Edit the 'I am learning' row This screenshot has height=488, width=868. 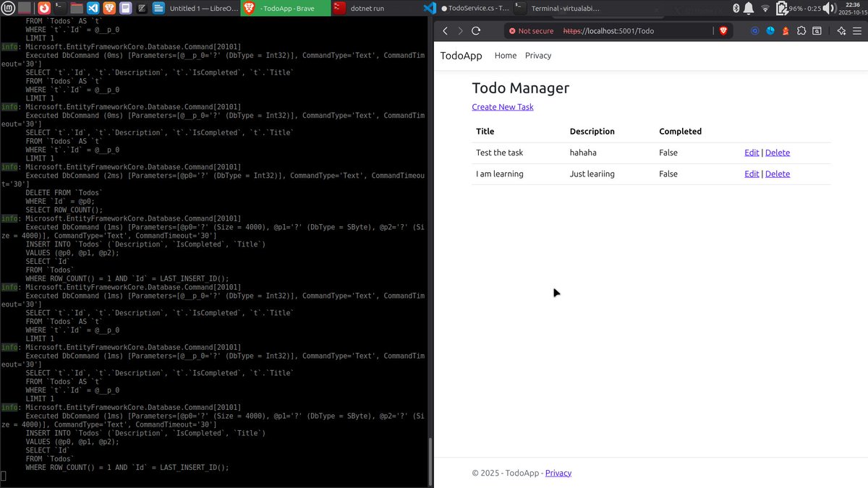pyautogui.click(x=752, y=174)
